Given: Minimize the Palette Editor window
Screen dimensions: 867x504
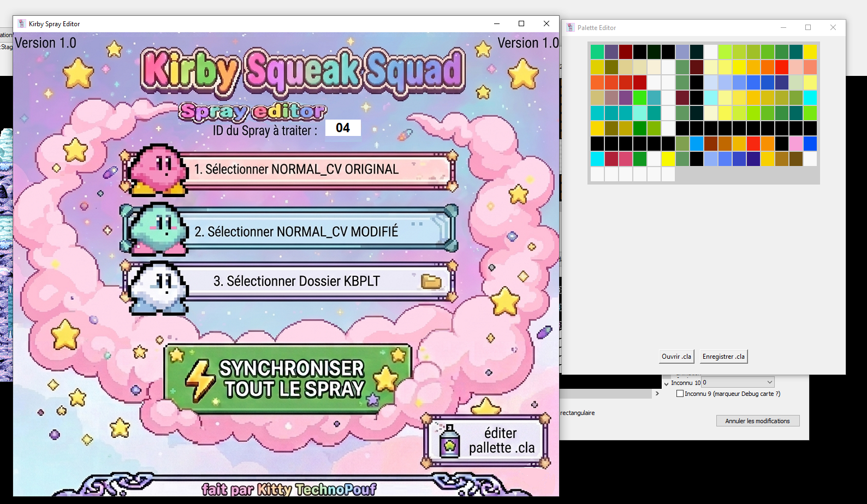Looking at the screenshot, I should pyautogui.click(x=783, y=27).
